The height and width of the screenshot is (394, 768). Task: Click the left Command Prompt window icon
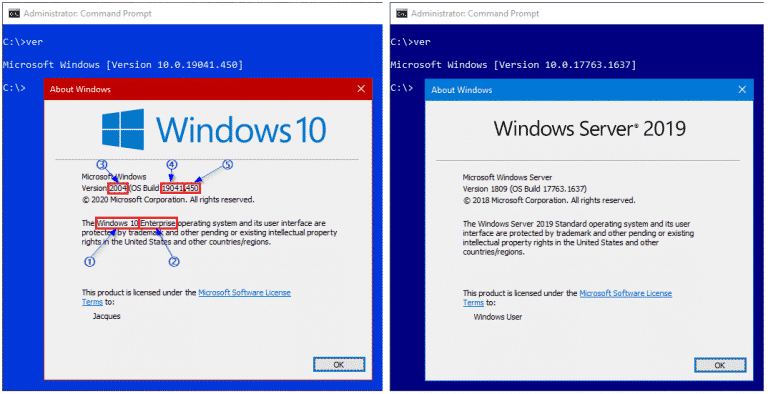(x=14, y=14)
